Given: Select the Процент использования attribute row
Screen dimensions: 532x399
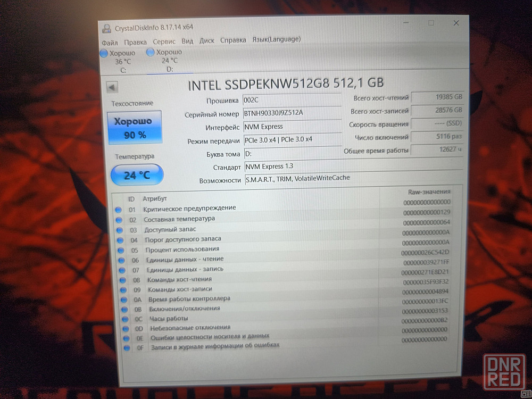Looking at the screenshot, I should point(283,247).
